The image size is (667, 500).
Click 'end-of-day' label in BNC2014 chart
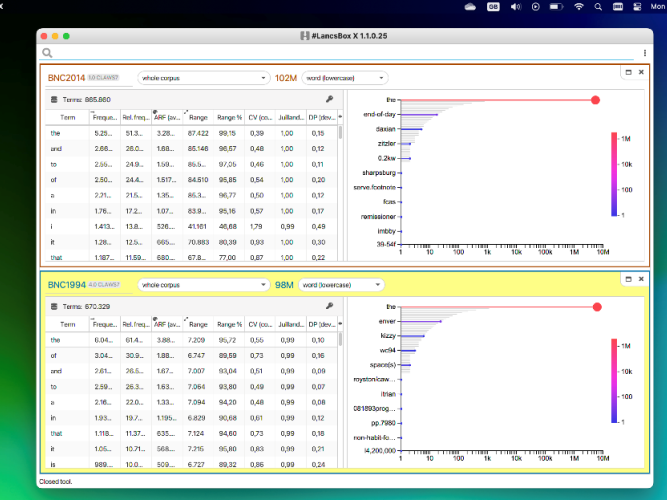379,114
